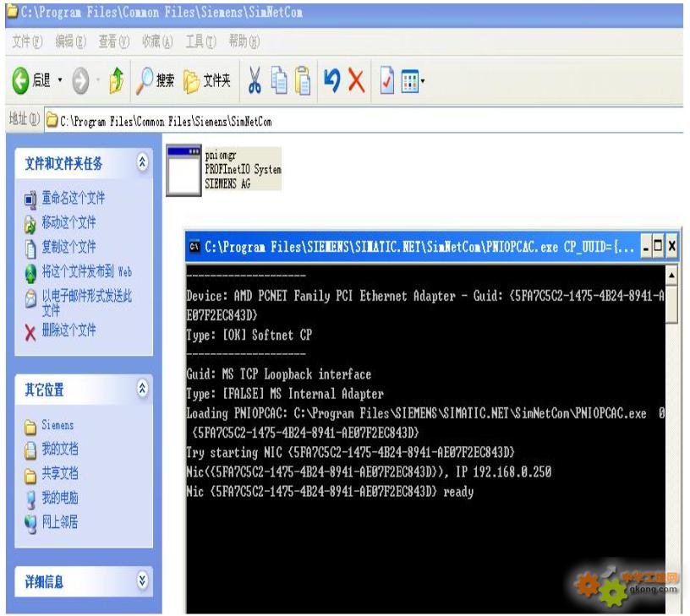Click the 'PROFInetIO System' file description text

tap(243, 169)
